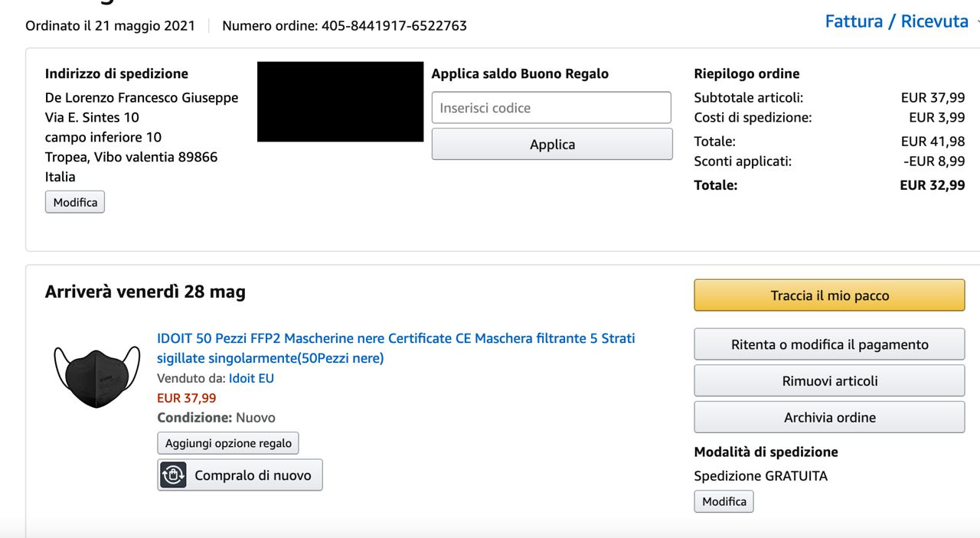Viewport: 980px width, 538px height.
Task: Click Modifica under Modalità di spedizione
Action: tap(724, 501)
